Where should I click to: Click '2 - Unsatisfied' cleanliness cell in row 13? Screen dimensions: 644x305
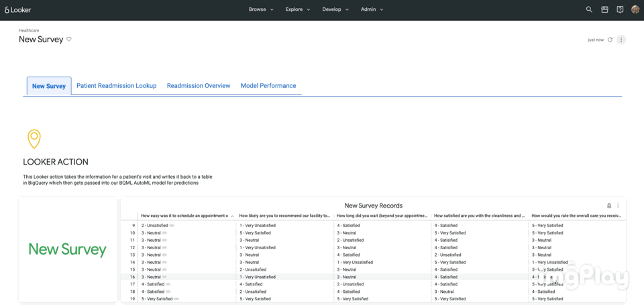[447, 255]
